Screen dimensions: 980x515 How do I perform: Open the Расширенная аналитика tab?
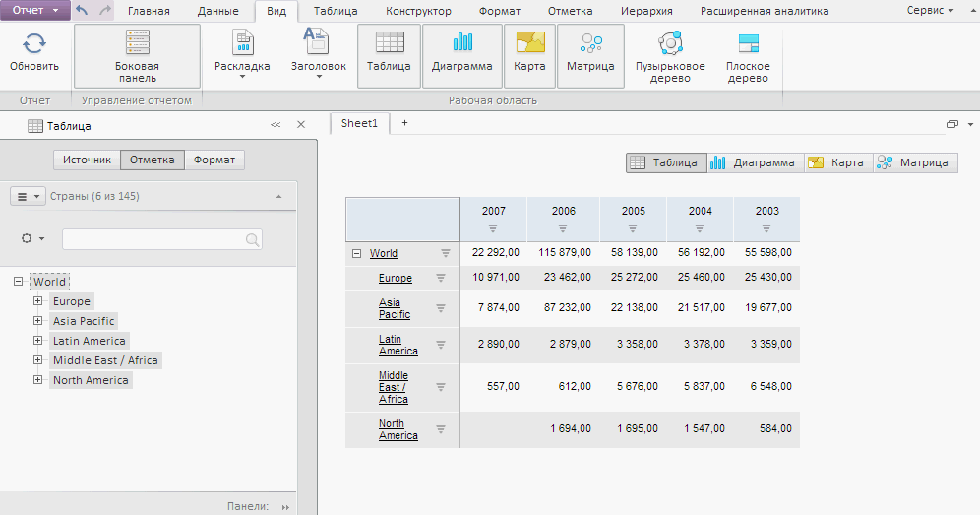pyautogui.click(x=764, y=12)
